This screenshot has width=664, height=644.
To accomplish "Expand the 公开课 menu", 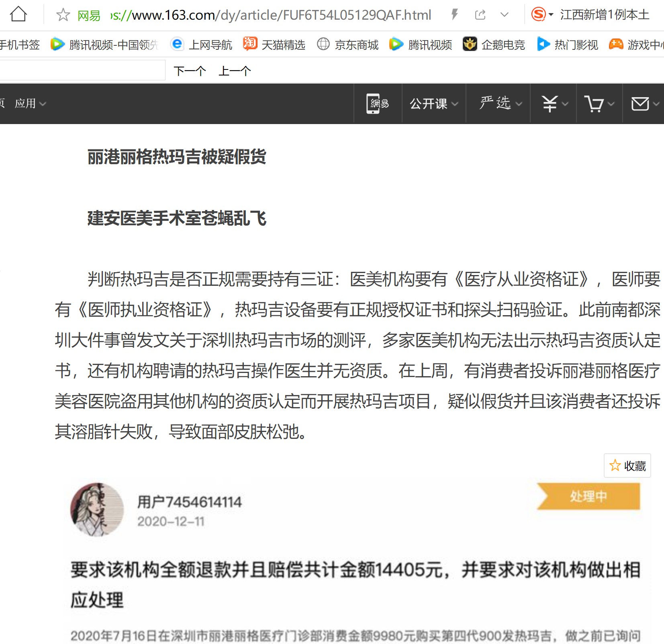I will [x=434, y=104].
